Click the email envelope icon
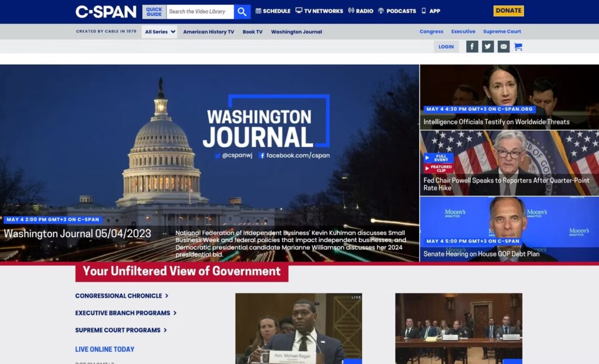The width and height of the screenshot is (599, 364). tap(503, 47)
